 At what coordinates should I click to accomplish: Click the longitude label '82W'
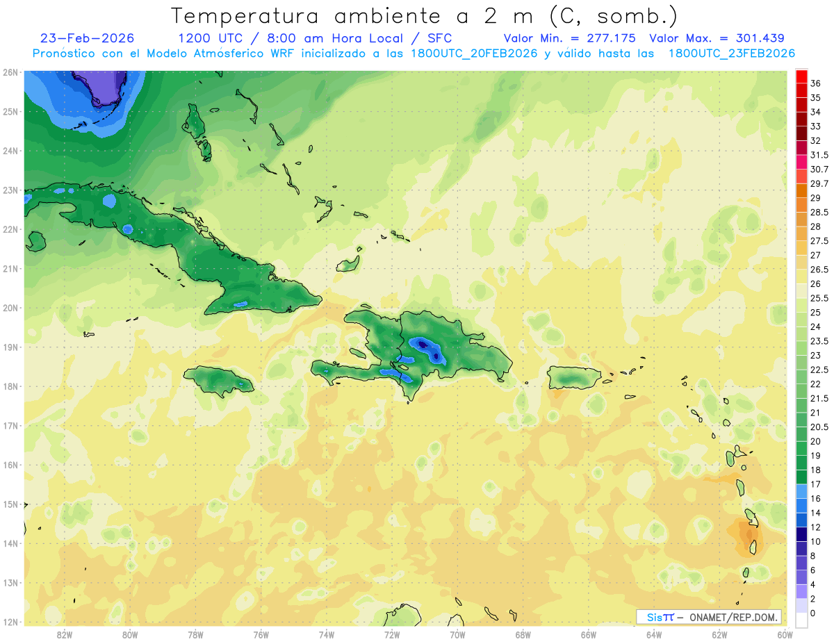tap(65, 634)
